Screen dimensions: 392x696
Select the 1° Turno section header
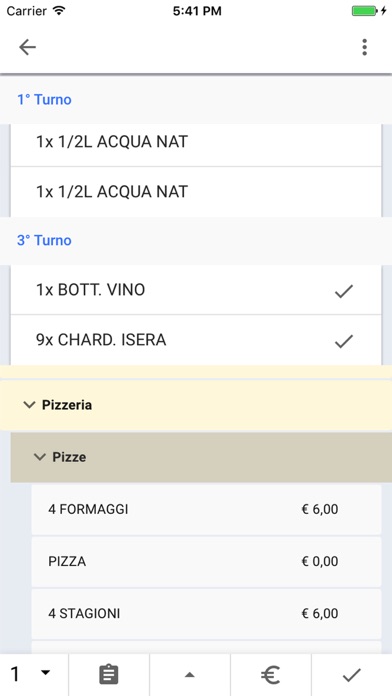(x=196, y=99)
